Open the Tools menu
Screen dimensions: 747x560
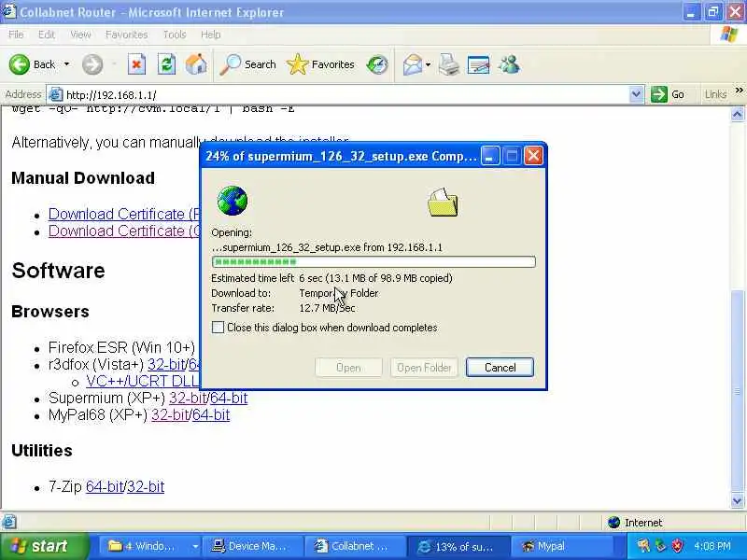coord(175,35)
